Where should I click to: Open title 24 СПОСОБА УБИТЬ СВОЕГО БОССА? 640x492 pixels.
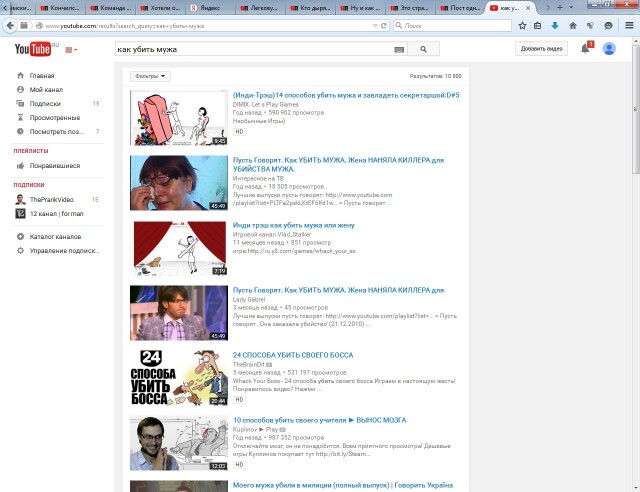(x=293, y=355)
